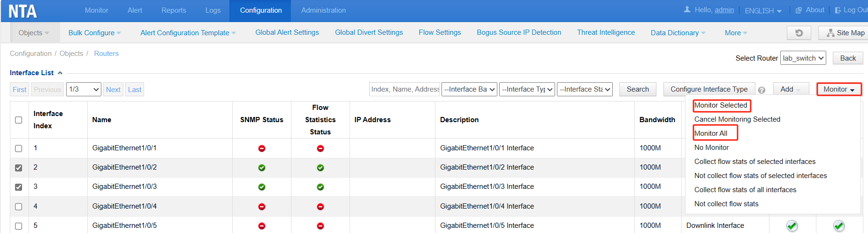Uncheck the checkbox for interface index 2
The height and width of the screenshot is (233, 868).
pos(19,168)
